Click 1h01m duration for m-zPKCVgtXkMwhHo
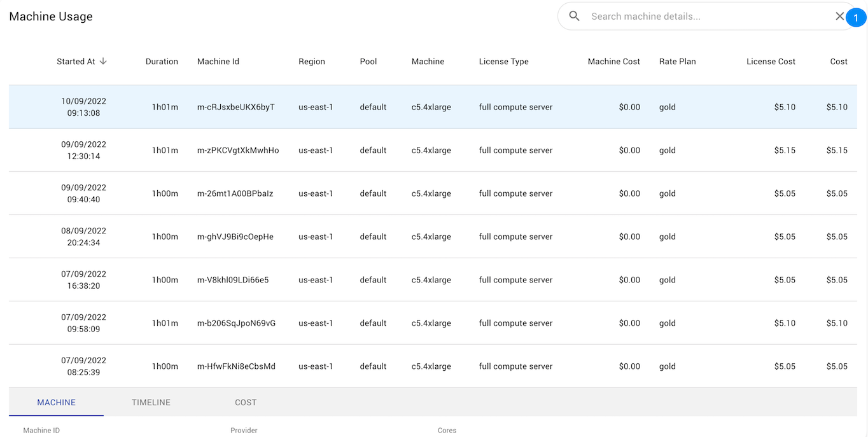The image size is (868, 437). tap(165, 151)
